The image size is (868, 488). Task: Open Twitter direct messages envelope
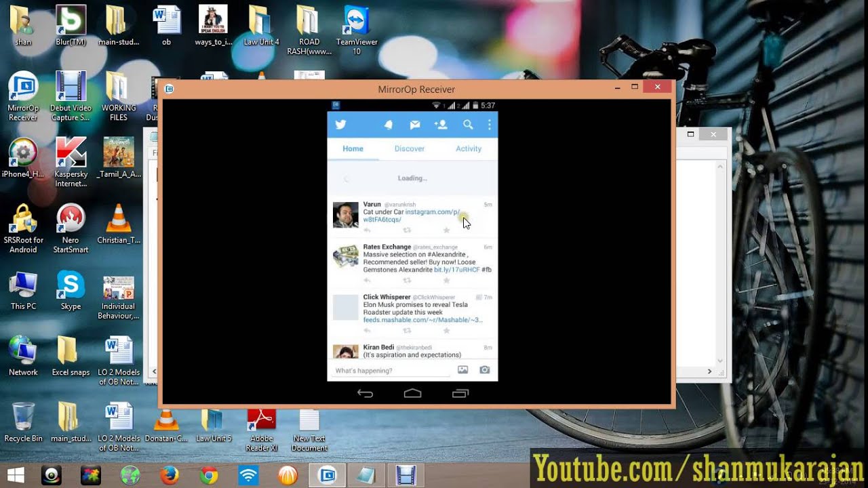point(415,125)
